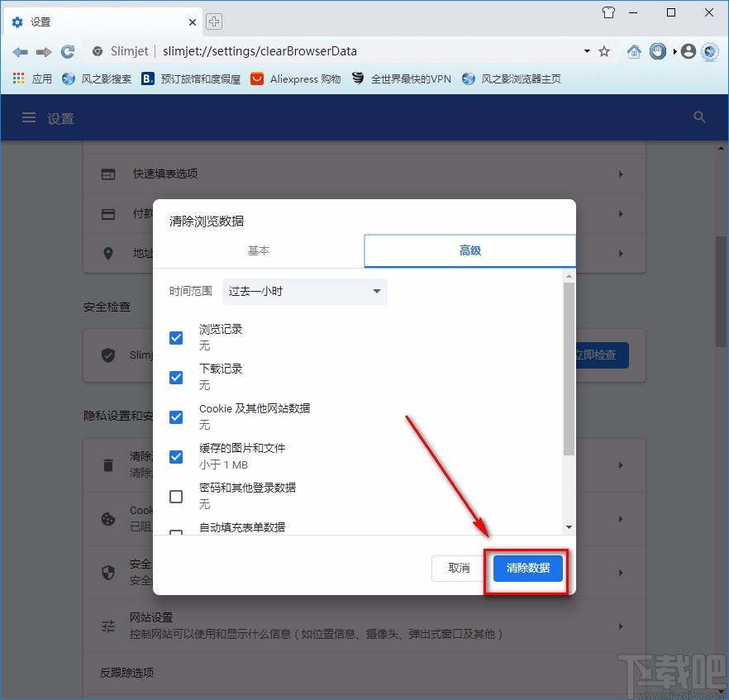729x700 pixels.
Task: Click inside the browser address bar
Action: click(x=372, y=50)
